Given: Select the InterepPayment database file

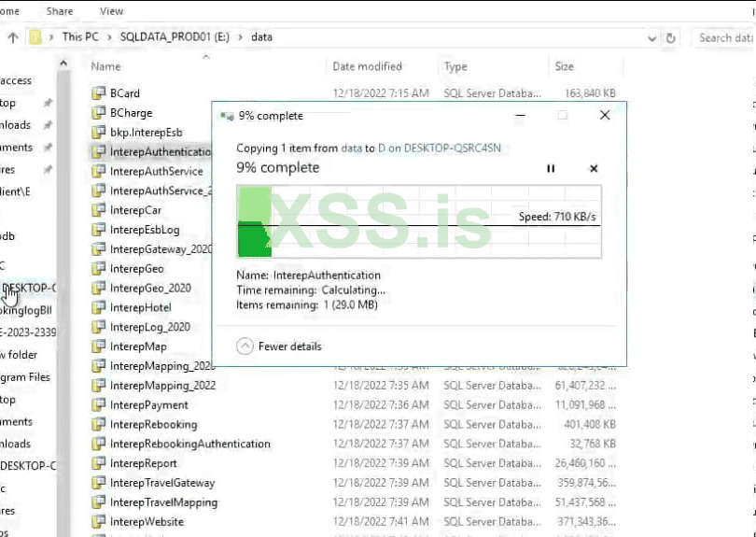Looking at the screenshot, I should (149, 404).
